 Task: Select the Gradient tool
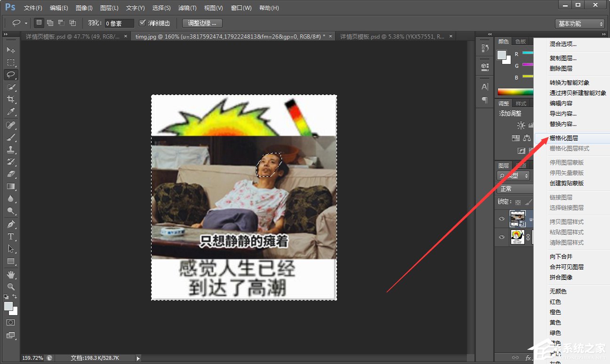tap(10, 186)
